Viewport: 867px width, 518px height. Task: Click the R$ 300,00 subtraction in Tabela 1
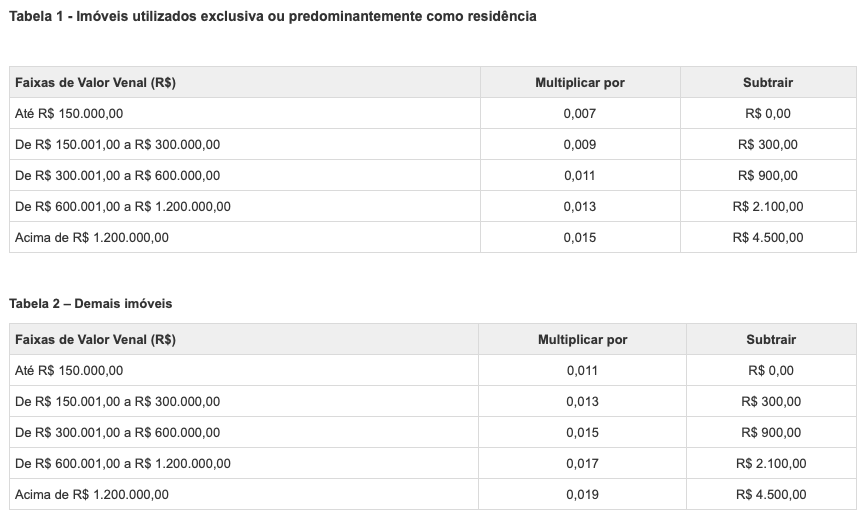pyautogui.click(x=768, y=145)
